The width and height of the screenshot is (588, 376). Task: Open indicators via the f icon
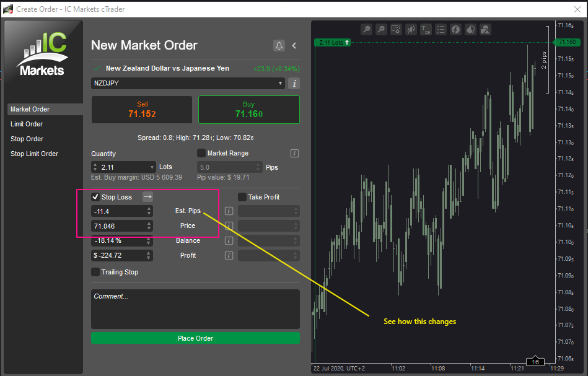click(455, 29)
